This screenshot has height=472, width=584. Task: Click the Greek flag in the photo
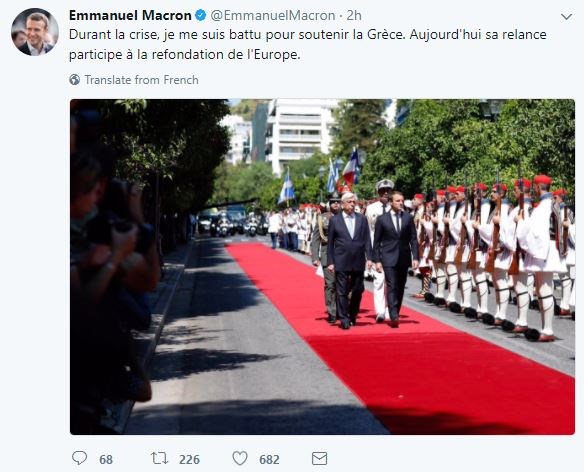pyautogui.click(x=287, y=189)
